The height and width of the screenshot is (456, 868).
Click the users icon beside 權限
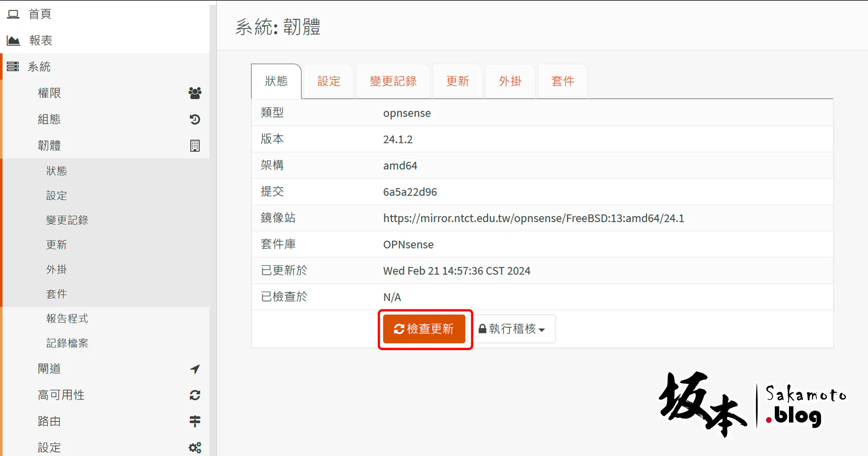click(195, 93)
